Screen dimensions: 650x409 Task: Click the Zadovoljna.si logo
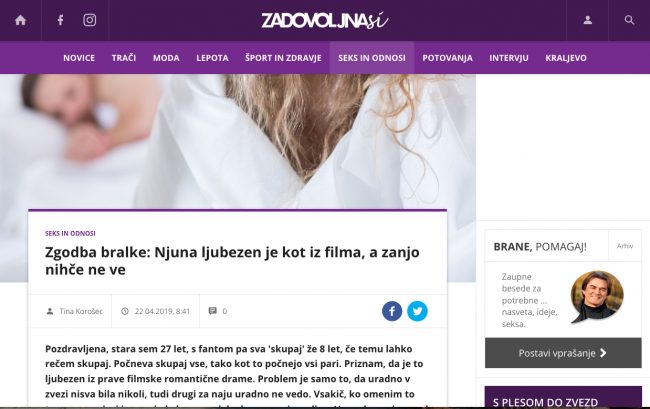(x=325, y=20)
